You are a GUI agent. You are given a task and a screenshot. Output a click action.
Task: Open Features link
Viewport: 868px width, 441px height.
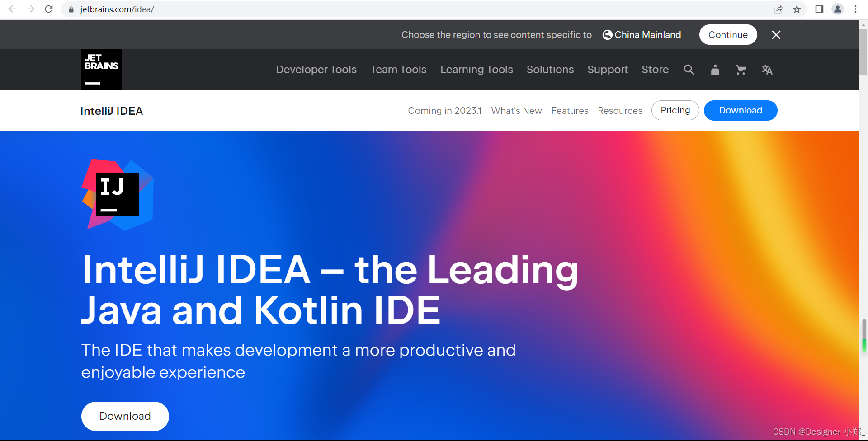570,111
